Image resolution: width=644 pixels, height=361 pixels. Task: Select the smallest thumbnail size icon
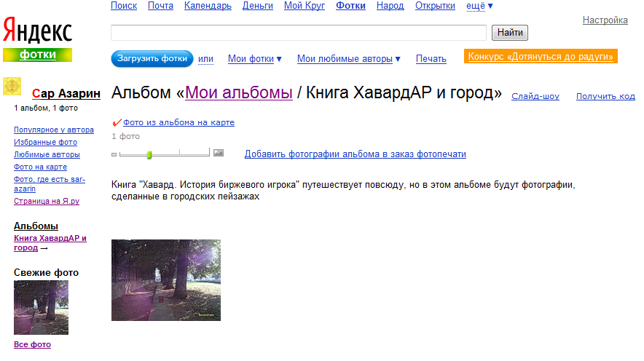point(114,154)
